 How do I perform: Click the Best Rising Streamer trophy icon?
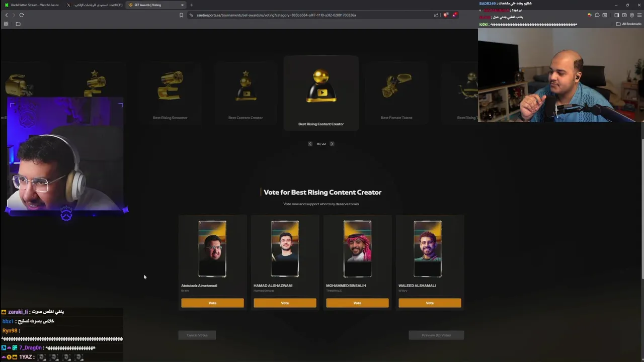coord(170,84)
